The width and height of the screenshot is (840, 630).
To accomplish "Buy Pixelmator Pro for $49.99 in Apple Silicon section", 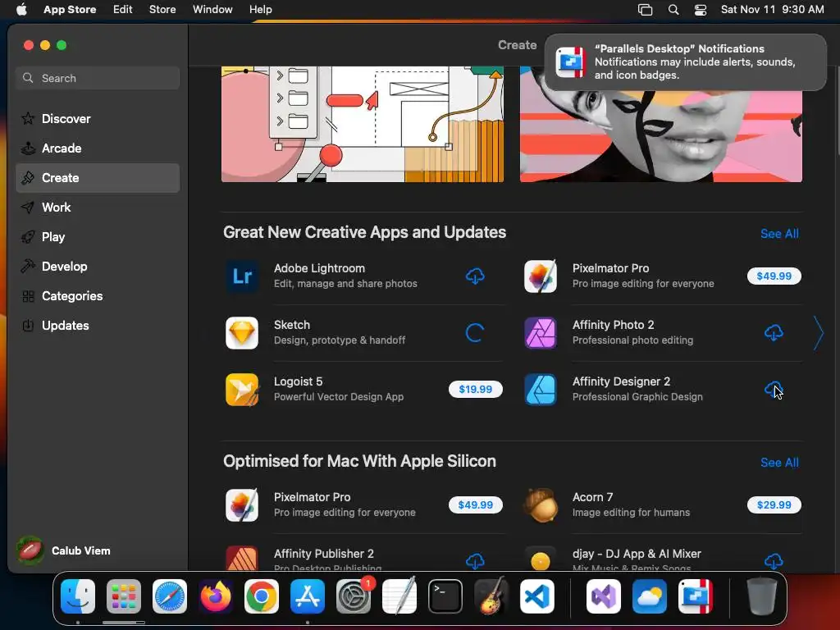I will click(475, 505).
